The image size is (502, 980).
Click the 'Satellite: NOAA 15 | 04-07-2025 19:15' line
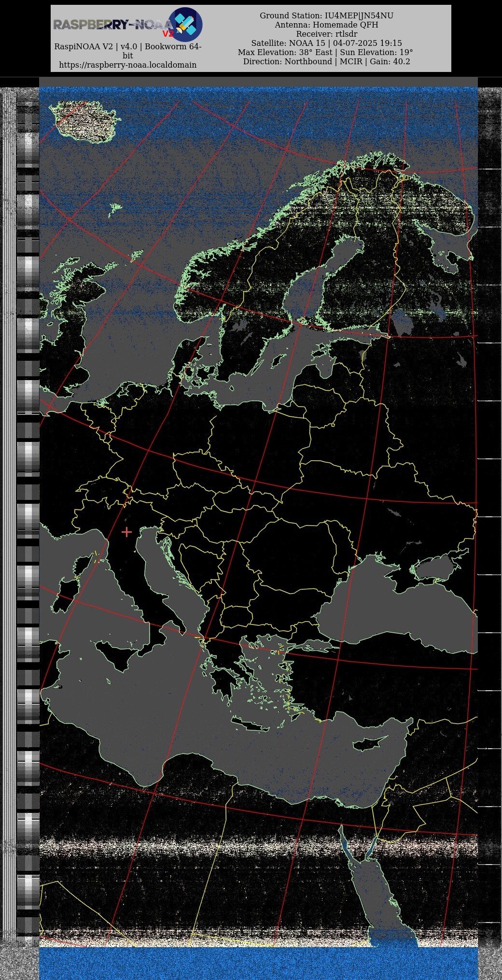327,43
